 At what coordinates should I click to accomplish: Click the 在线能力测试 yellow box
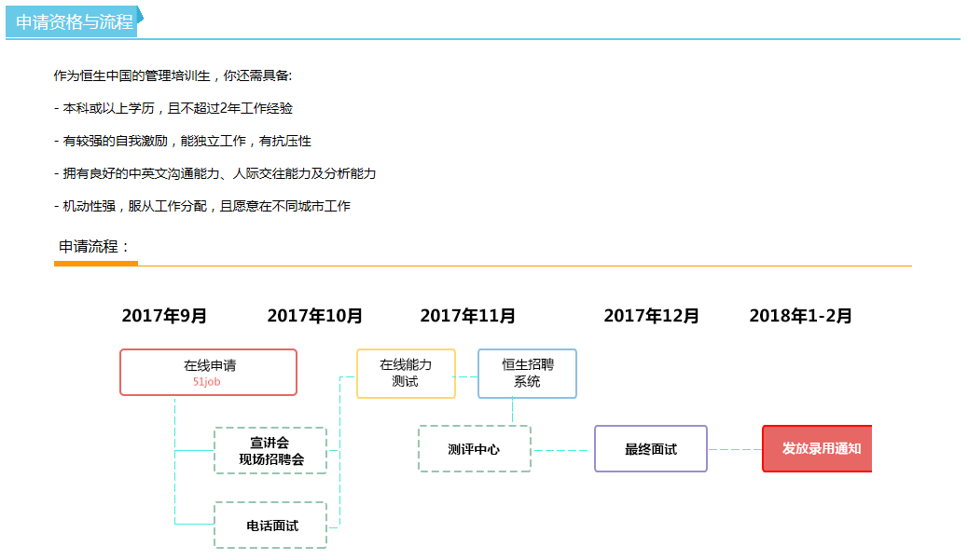[x=406, y=374]
